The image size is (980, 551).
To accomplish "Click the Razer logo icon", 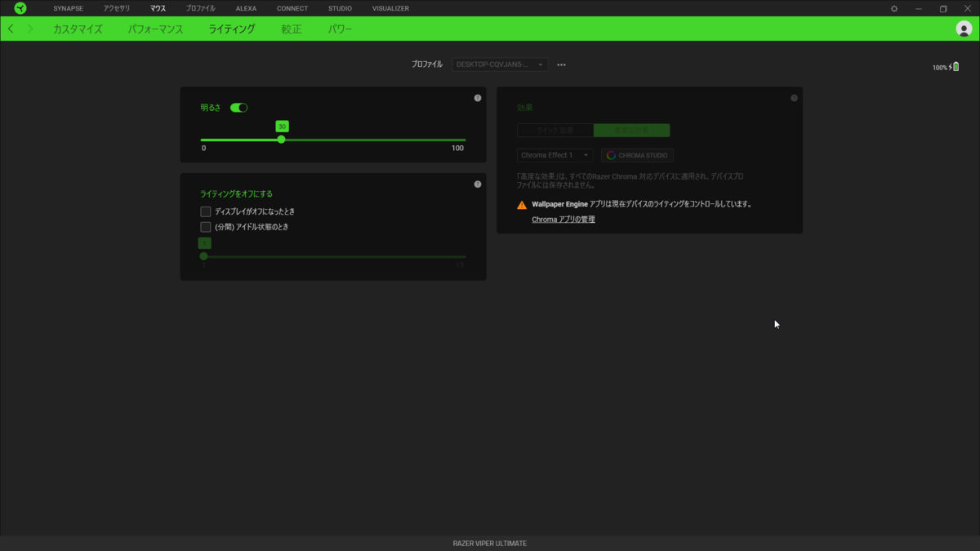I will tap(20, 8).
